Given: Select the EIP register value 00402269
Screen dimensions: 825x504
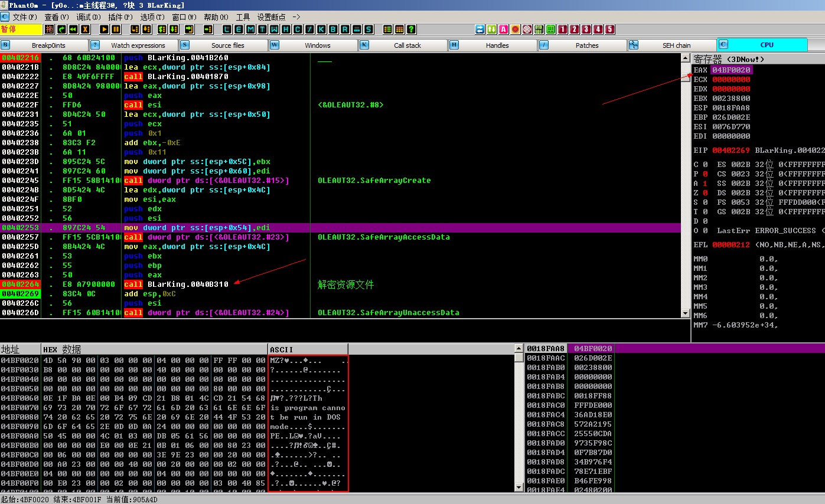Looking at the screenshot, I should coord(731,150).
